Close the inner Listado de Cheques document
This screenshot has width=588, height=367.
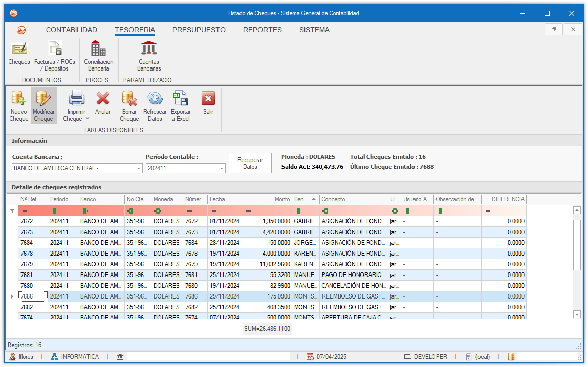[x=573, y=29]
